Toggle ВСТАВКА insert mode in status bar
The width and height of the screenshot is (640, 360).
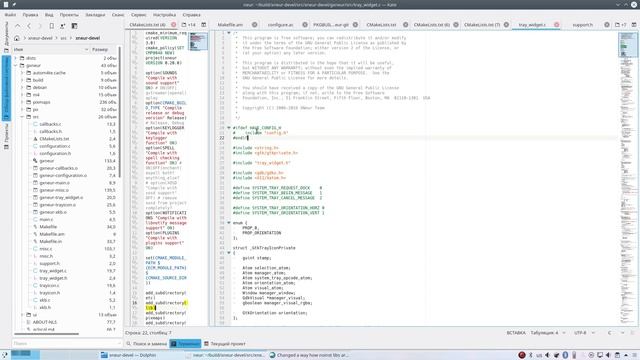coord(516,333)
